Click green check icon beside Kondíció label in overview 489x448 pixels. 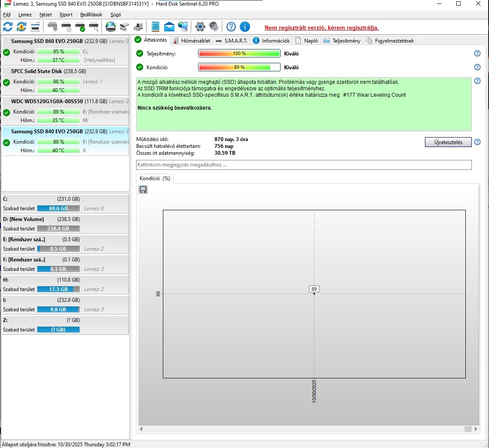(x=140, y=67)
